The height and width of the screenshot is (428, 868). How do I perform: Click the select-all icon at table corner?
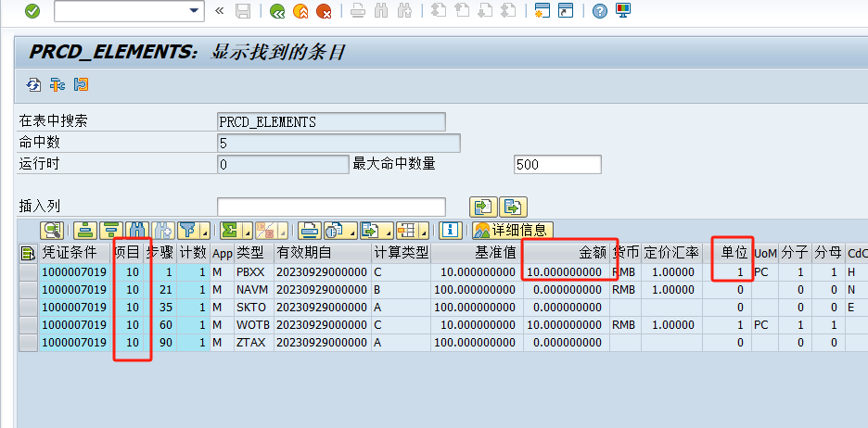pyautogui.click(x=27, y=253)
